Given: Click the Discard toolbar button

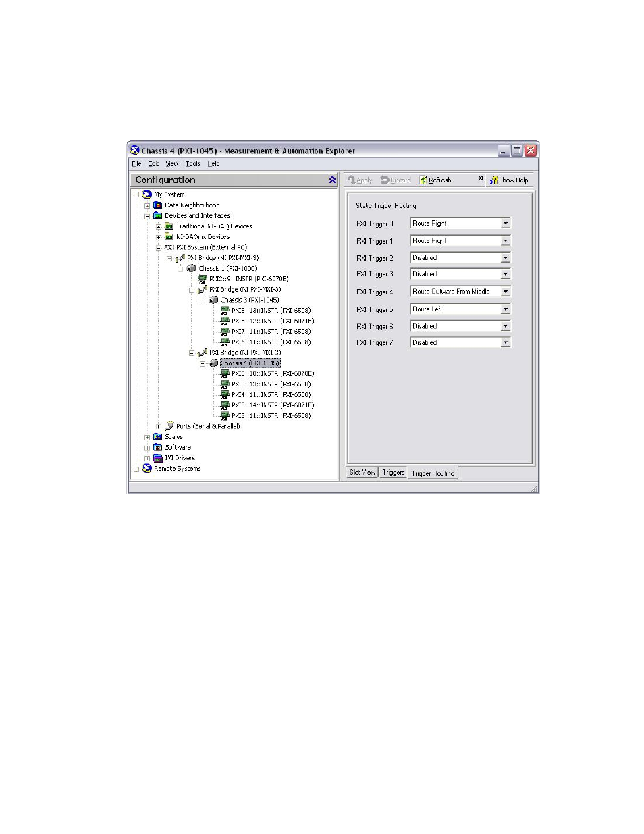Looking at the screenshot, I should (396, 180).
